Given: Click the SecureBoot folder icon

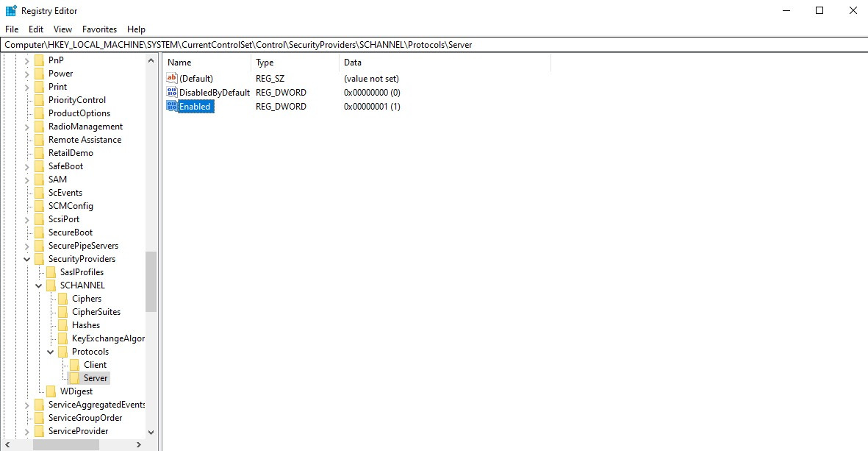Looking at the screenshot, I should (x=39, y=232).
